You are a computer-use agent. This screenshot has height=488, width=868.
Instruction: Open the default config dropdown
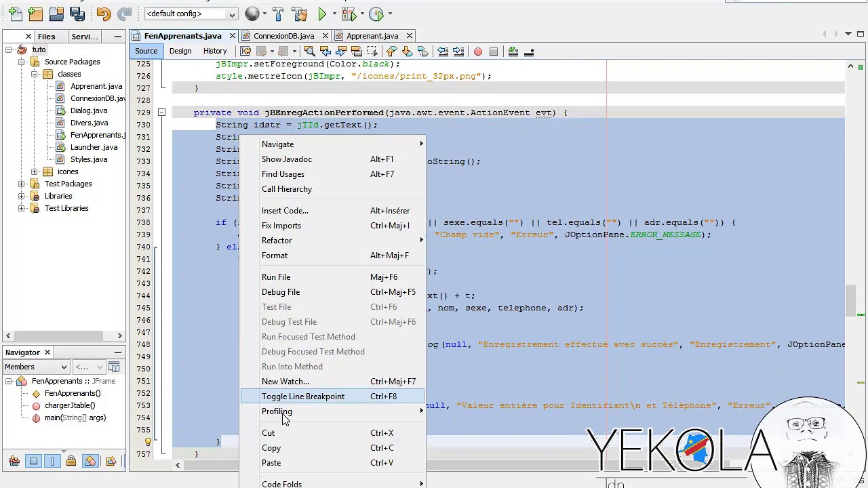(x=191, y=14)
